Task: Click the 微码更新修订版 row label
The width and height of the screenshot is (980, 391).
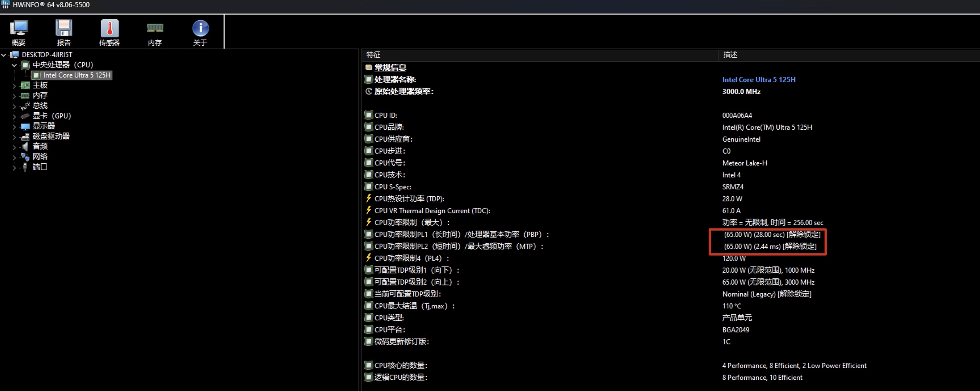Action: [x=401, y=342]
